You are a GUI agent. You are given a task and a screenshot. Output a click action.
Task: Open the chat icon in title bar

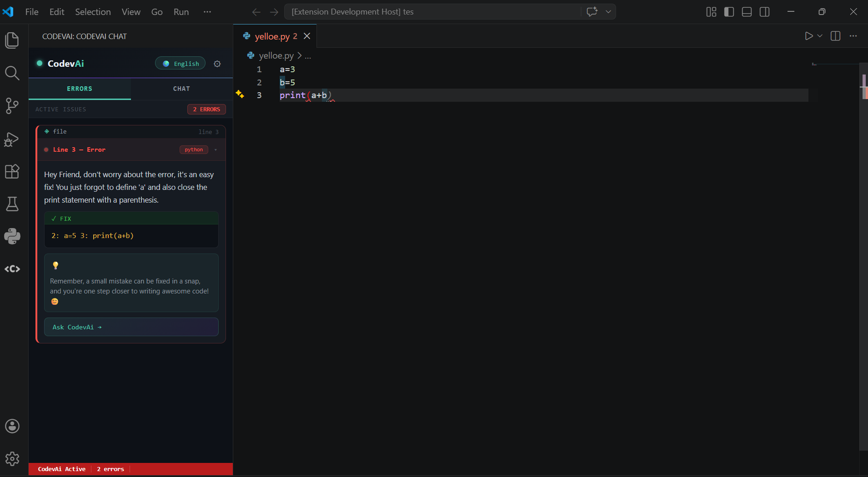(592, 12)
